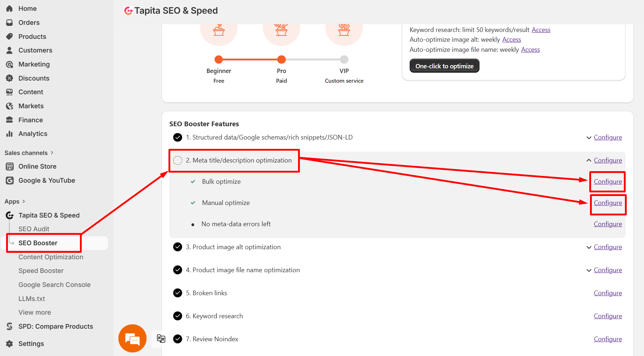Click the Orders inbox icon
Image resolution: width=644 pixels, height=356 pixels.
click(x=10, y=23)
